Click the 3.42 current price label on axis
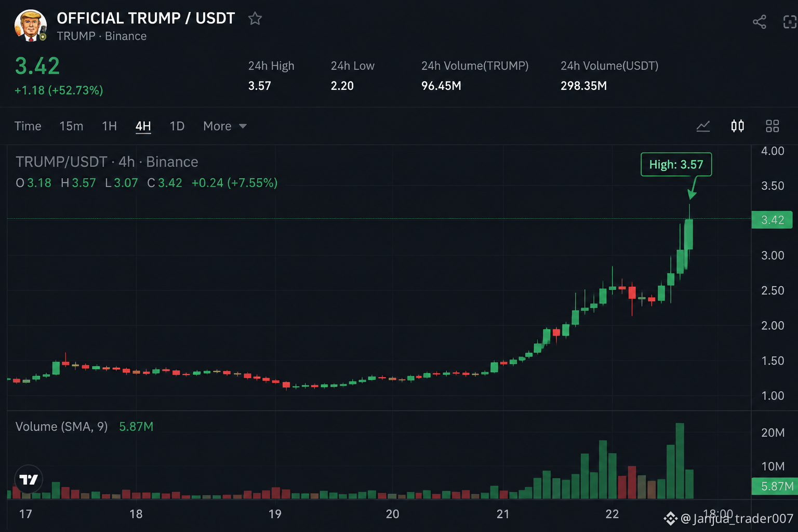This screenshot has width=798, height=532. (x=772, y=220)
